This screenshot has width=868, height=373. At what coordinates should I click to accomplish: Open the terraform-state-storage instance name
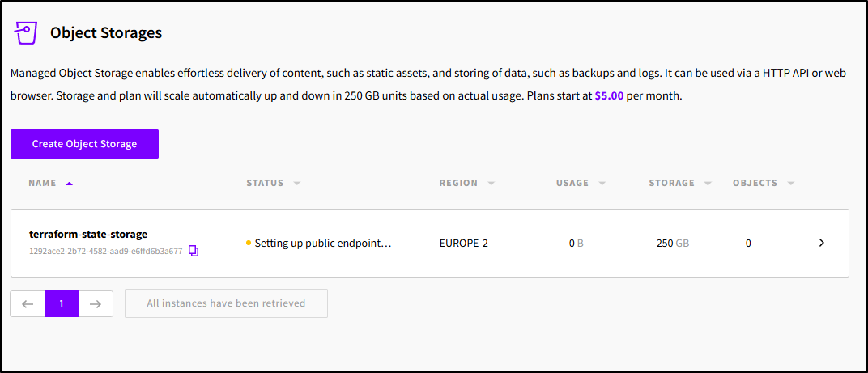pyautogui.click(x=88, y=234)
